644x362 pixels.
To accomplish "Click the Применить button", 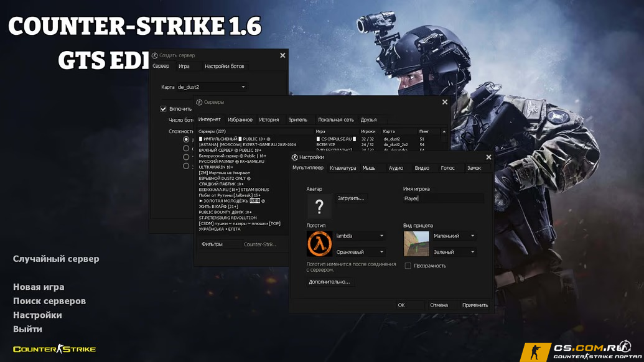I will 475,305.
